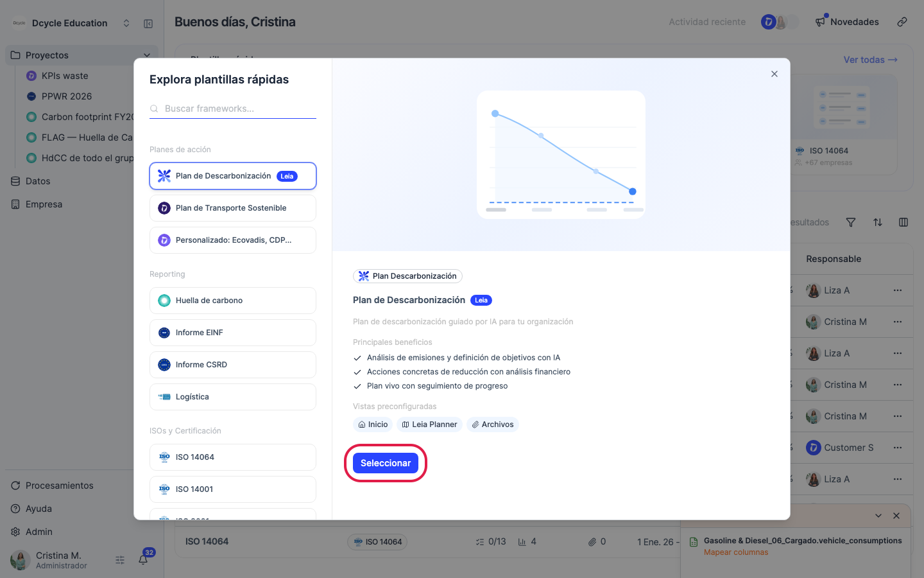Screen dimensions: 924x578
Task: Choose the Informe CSRD template
Action: (x=233, y=365)
